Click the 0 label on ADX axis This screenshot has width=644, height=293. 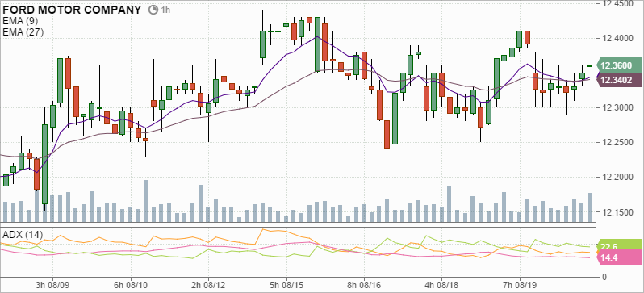604,277
